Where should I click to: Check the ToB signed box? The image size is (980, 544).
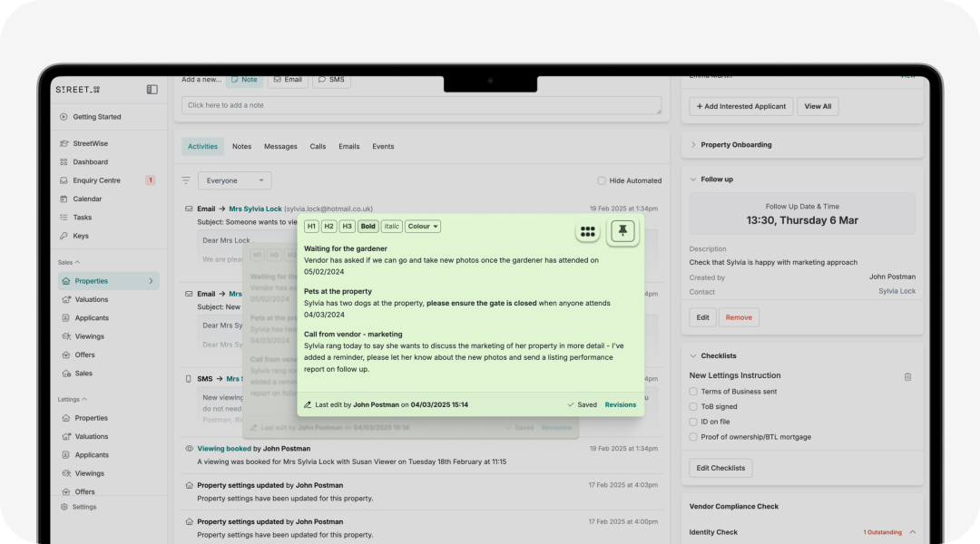pyautogui.click(x=693, y=406)
